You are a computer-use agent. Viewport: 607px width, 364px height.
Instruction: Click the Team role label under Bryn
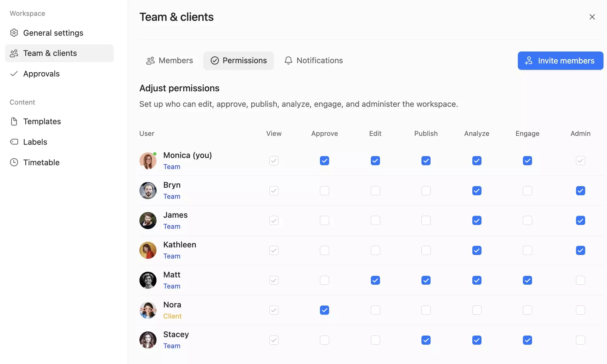172,196
